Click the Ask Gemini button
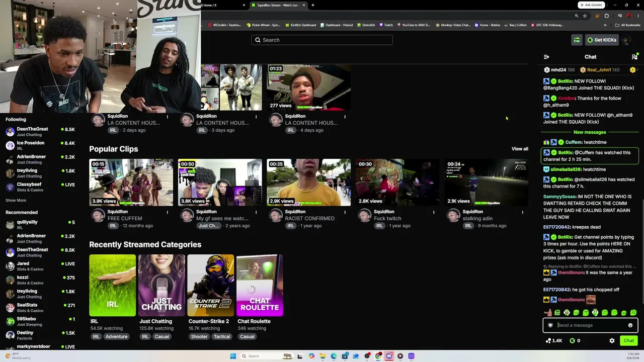 pos(591,5)
